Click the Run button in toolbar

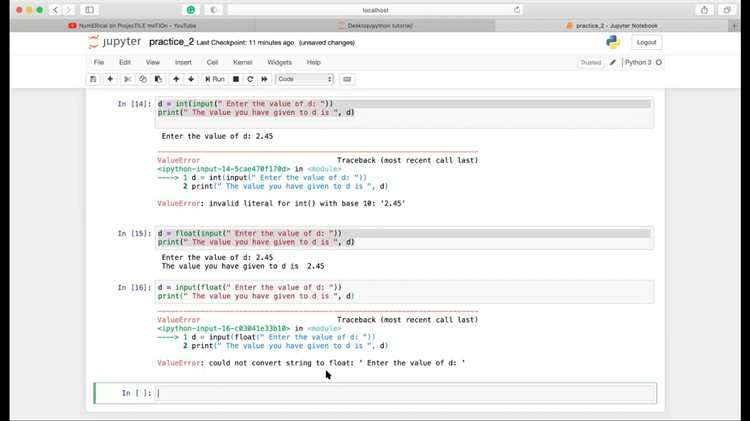(x=215, y=79)
